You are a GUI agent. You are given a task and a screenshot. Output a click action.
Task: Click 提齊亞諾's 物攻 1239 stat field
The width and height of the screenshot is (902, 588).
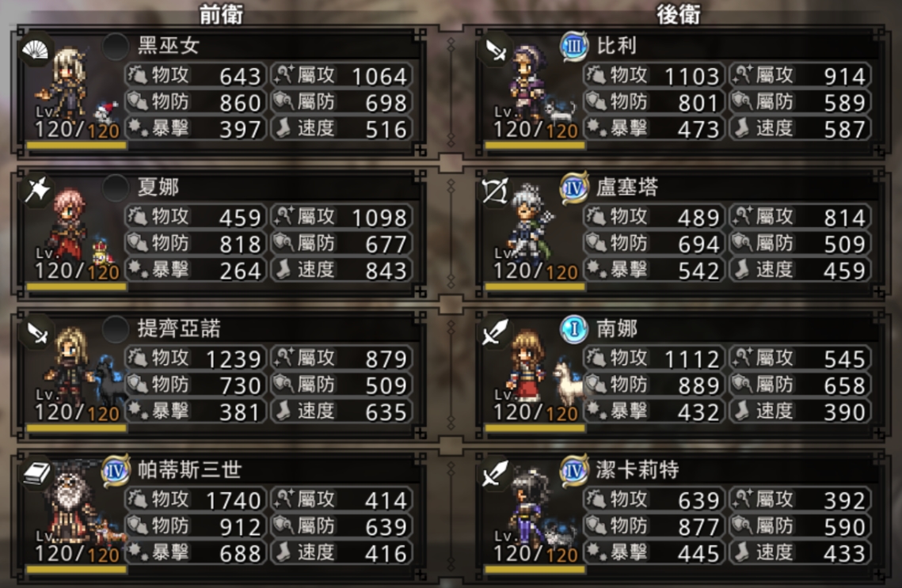pos(196,358)
